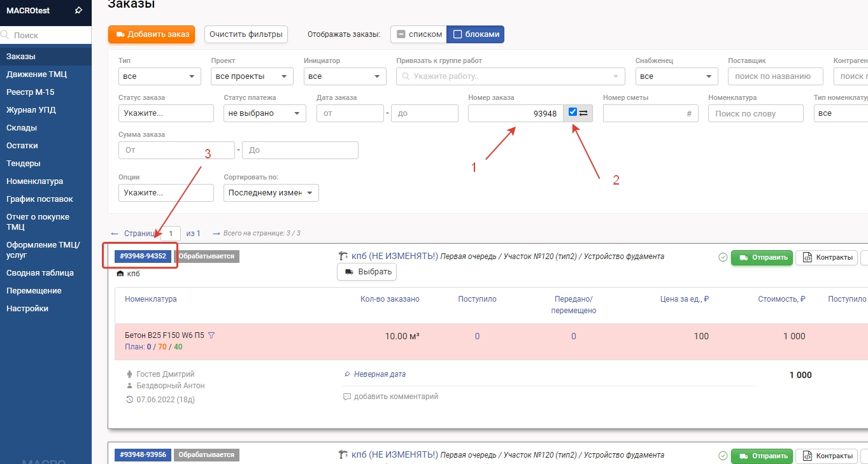Image resolution: width=868 pixels, height=464 pixels.
Task: Click the green check circle icon left of first Отправить
Action: tap(723, 258)
